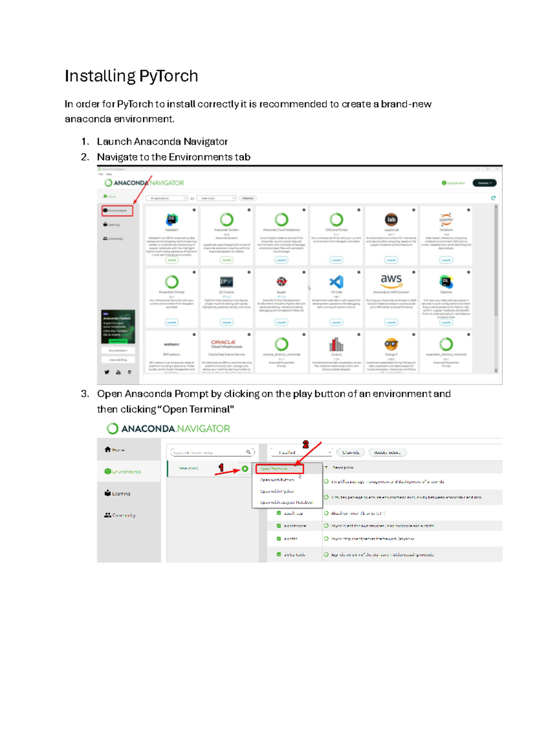This screenshot has height=756, width=535.
Task: Click the refresh icon in upper Navigator
Action: [x=493, y=198]
